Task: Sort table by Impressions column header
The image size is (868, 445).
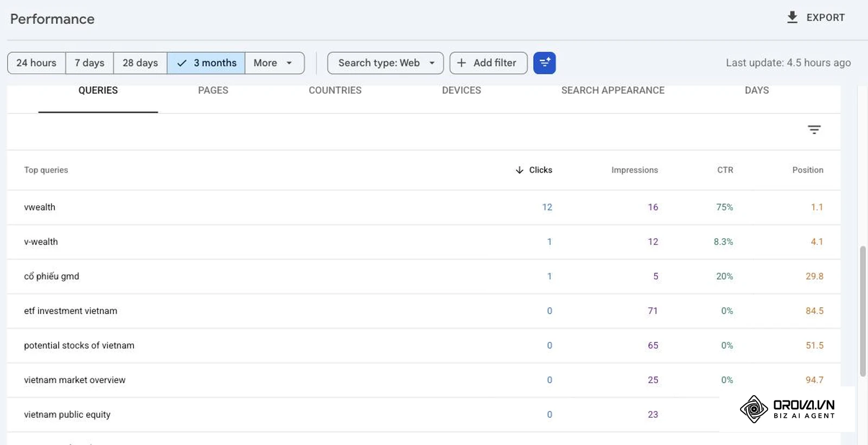Action: (635, 170)
